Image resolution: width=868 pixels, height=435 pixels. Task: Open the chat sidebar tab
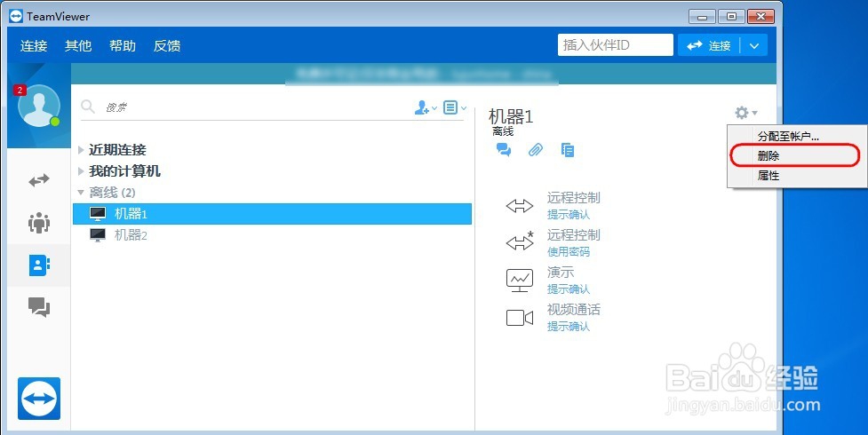coord(39,306)
